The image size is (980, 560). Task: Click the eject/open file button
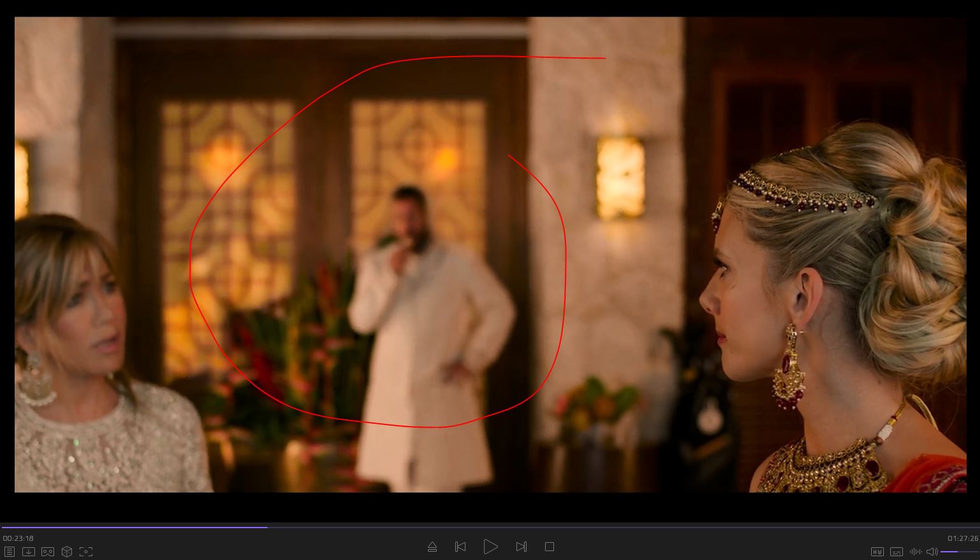[432, 547]
